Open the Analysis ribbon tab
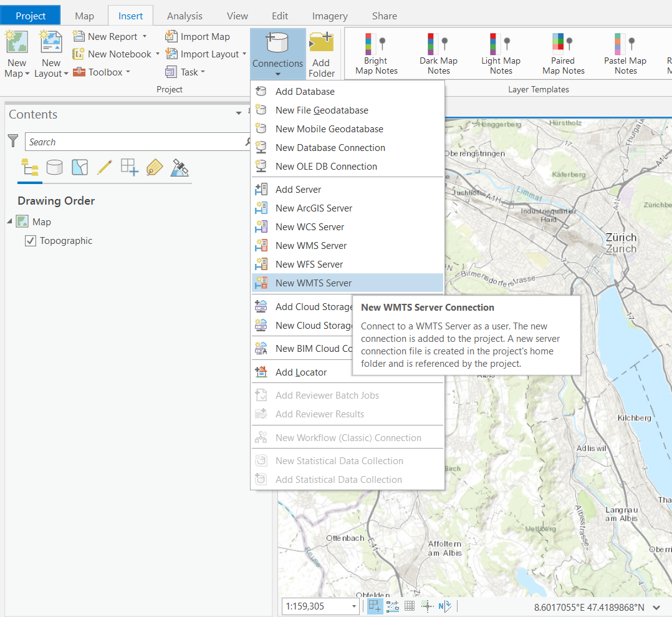The image size is (672, 617). (185, 16)
